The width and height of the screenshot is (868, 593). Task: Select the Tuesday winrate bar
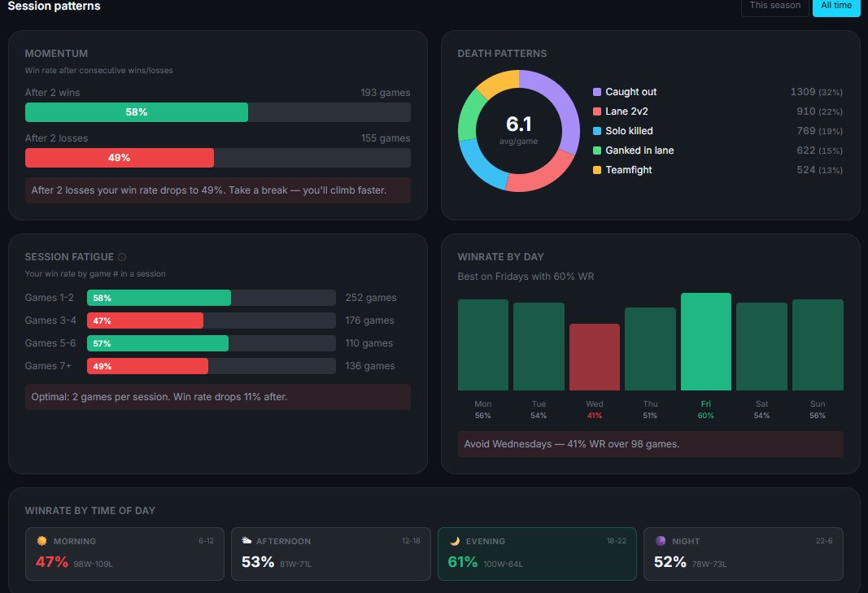coord(539,347)
